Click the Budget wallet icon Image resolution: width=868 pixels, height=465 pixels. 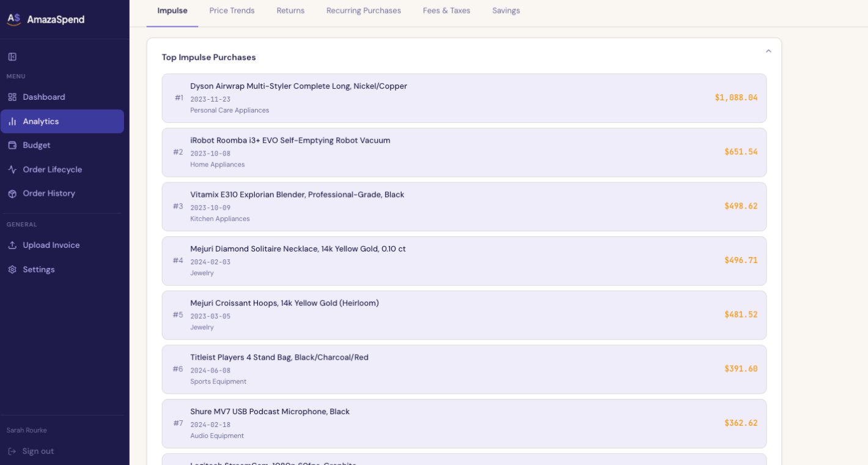(12, 146)
